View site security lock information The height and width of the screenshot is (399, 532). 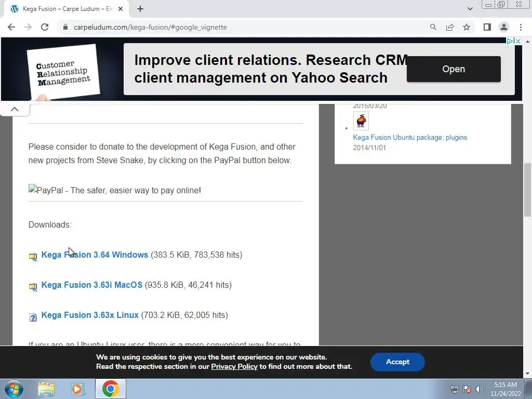point(65,27)
